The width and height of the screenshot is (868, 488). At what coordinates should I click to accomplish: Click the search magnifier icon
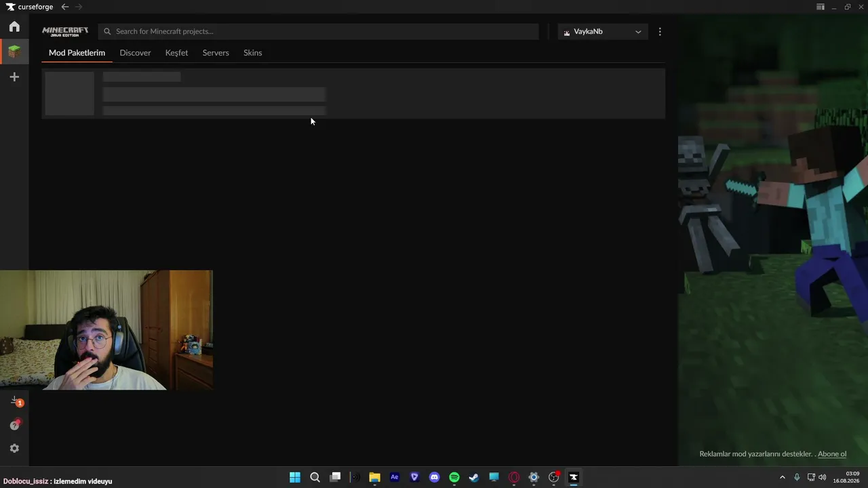tap(107, 31)
